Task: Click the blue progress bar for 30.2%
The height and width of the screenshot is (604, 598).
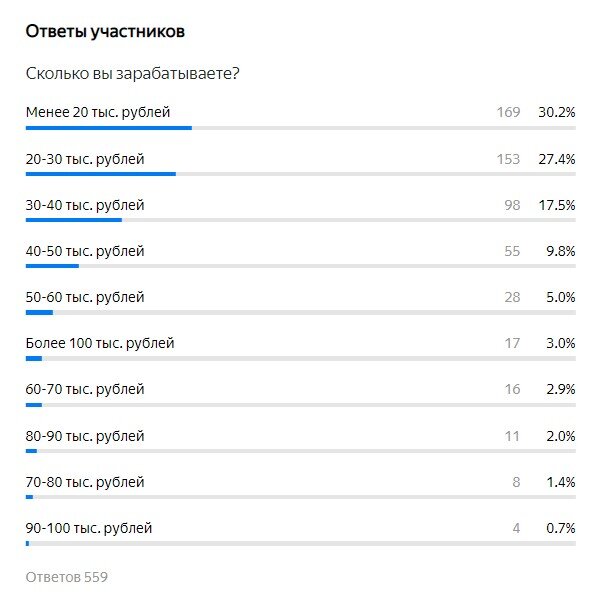Action: [x=109, y=128]
